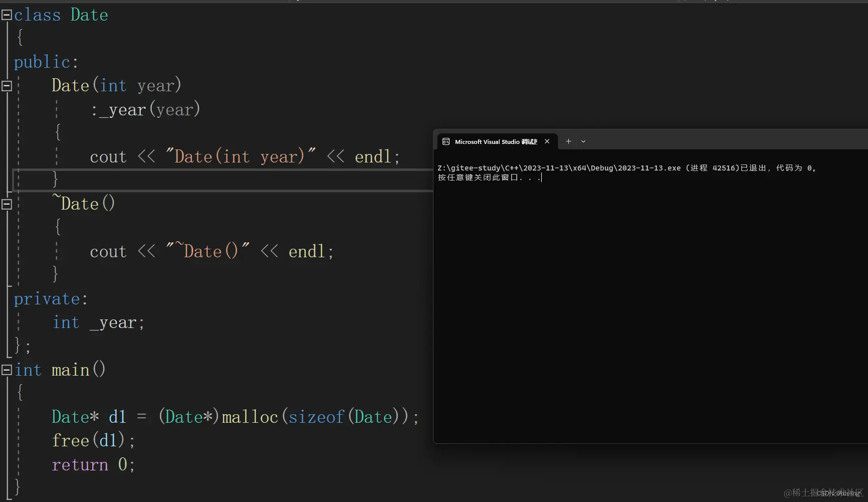Click 'endl' in the constructor cout line
This screenshot has height=502, width=868.
click(x=373, y=156)
